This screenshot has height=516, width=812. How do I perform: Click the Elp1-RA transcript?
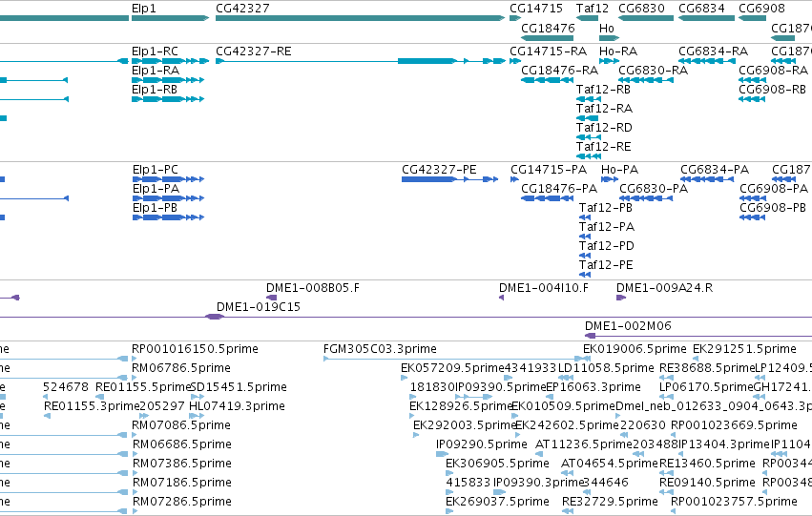point(168,80)
